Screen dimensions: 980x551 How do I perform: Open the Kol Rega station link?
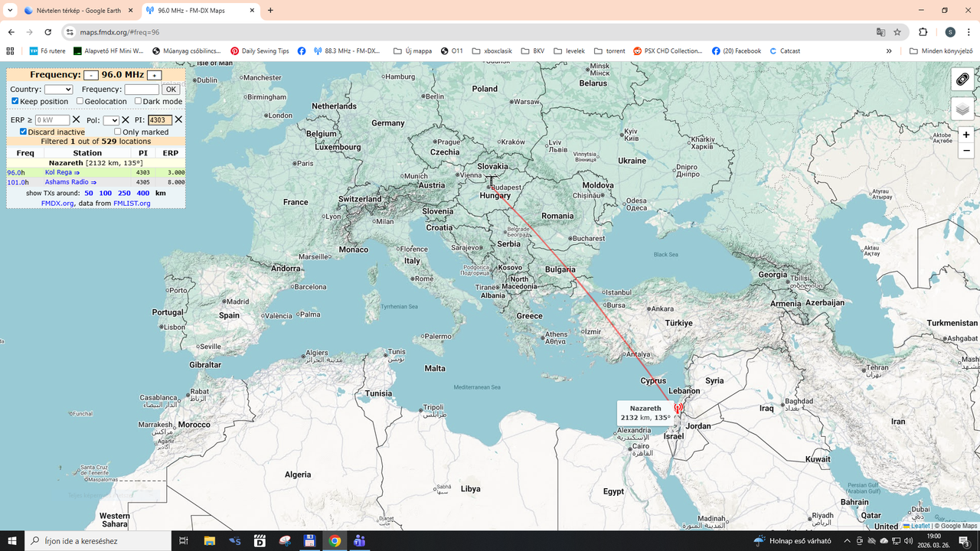[x=62, y=173]
